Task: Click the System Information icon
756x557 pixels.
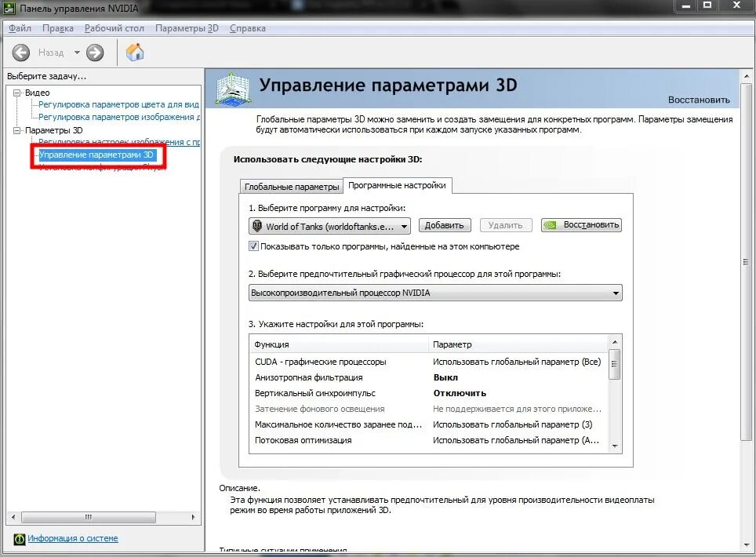Action: tap(20, 539)
